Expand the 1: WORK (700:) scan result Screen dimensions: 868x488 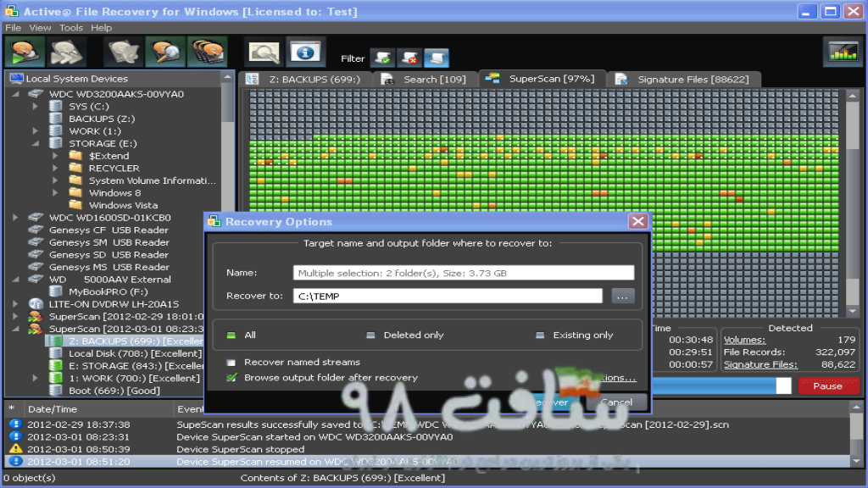(36, 378)
